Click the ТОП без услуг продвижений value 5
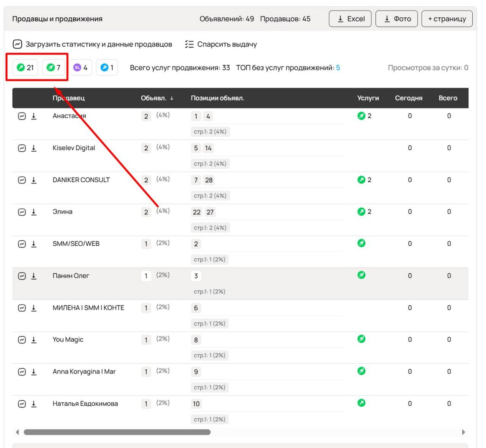The width and height of the screenshot is (486, 448). [x=338, y=68]
